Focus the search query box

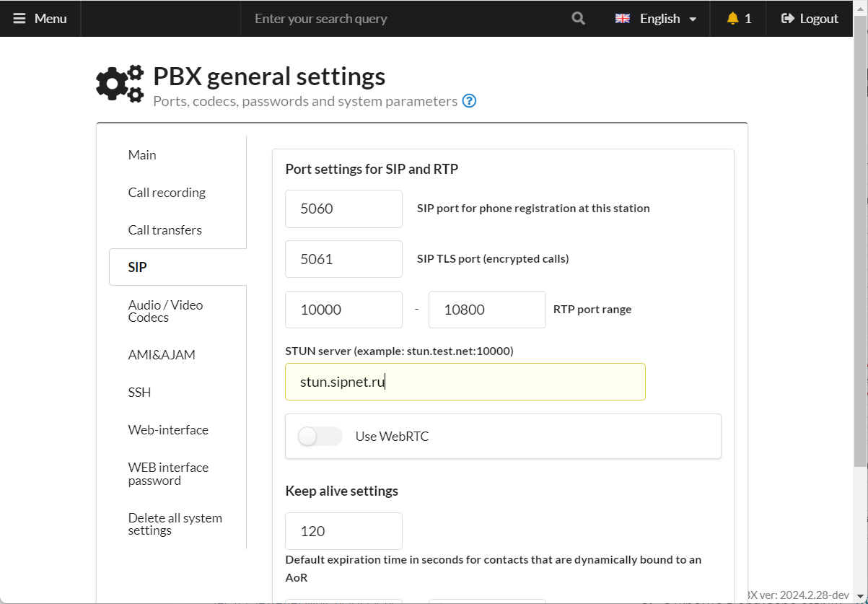(404, 19)
